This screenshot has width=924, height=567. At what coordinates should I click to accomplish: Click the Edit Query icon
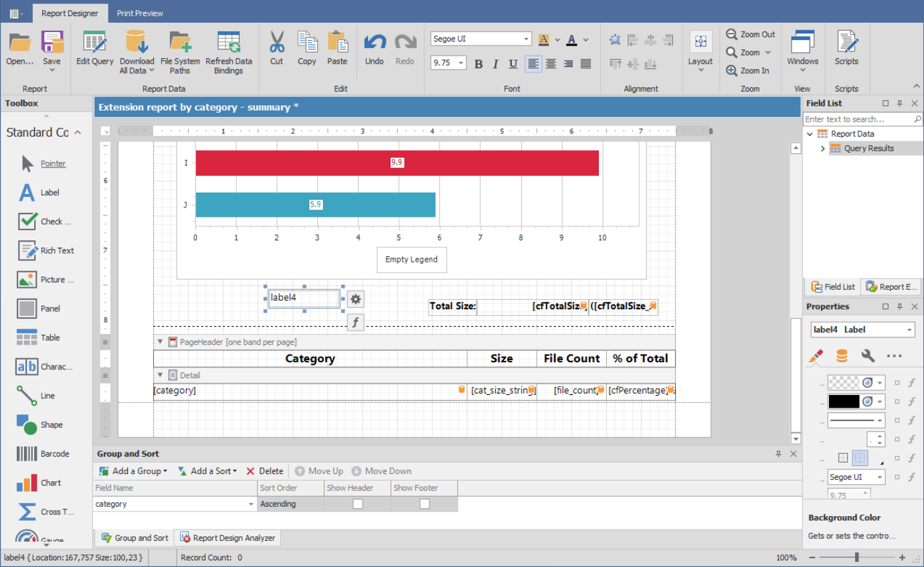(x=94, y=43)
